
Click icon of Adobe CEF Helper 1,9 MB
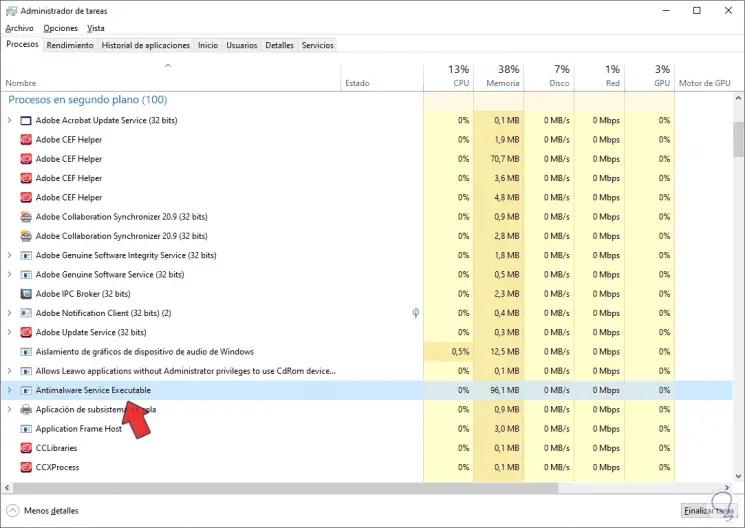[x=26, y=140]
